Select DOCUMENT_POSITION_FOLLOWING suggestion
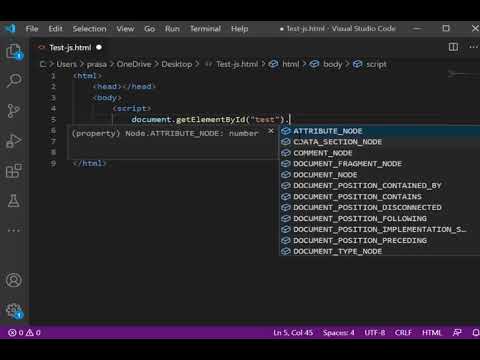Viewport: 480px width, 360px height. coord(379,218)
